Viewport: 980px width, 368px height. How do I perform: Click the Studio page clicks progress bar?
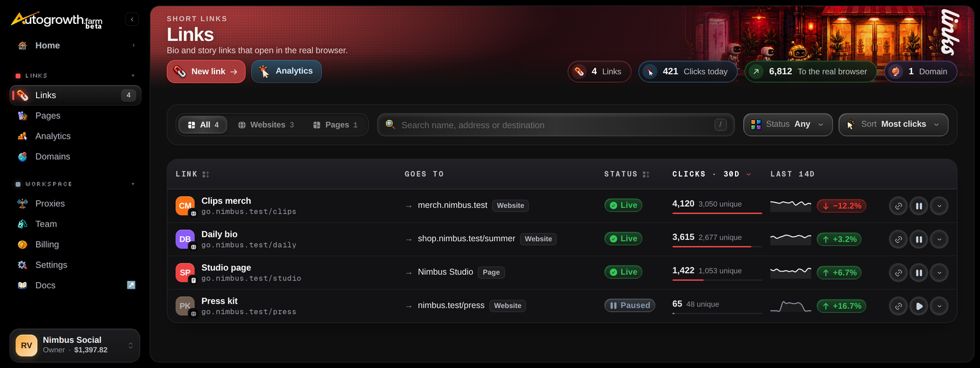point(717,280)
